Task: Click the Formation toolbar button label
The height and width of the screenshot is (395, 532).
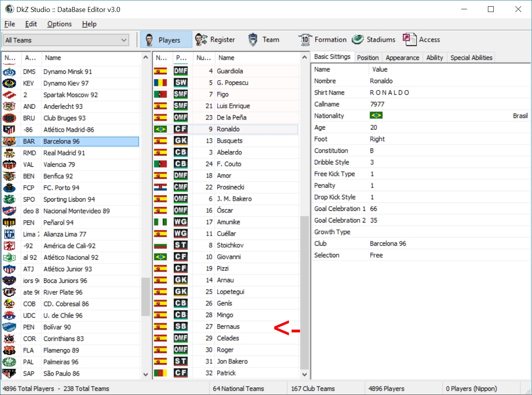Action: (331, 39)
